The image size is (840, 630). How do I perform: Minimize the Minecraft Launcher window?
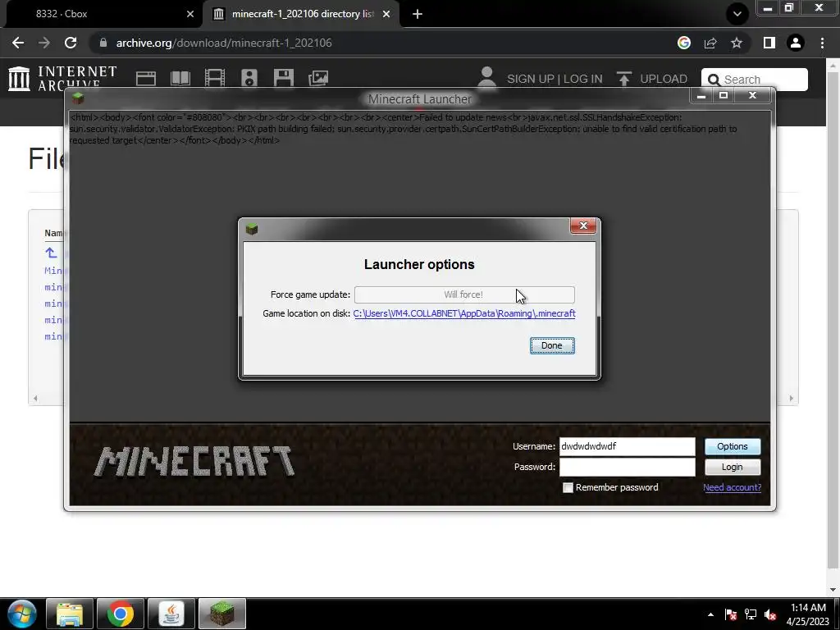(701, 96)
